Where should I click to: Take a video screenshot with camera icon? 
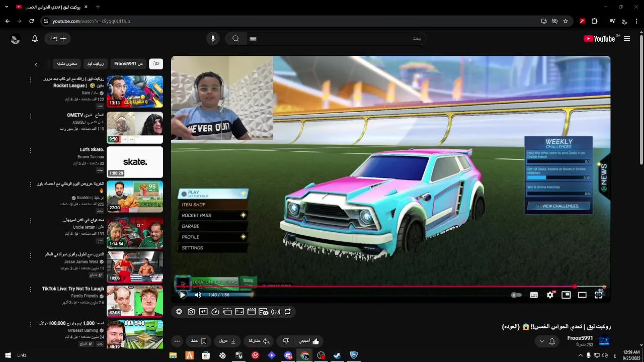pos(191,312)
